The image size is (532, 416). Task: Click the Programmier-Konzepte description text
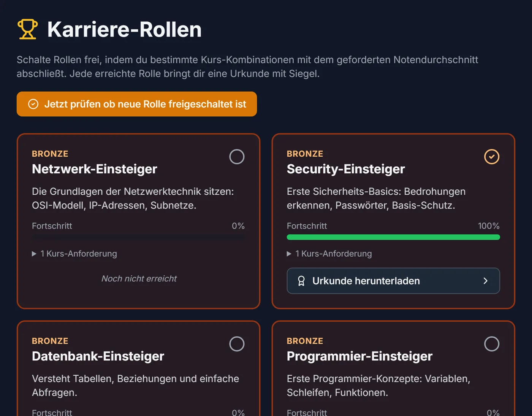(378, 386)
